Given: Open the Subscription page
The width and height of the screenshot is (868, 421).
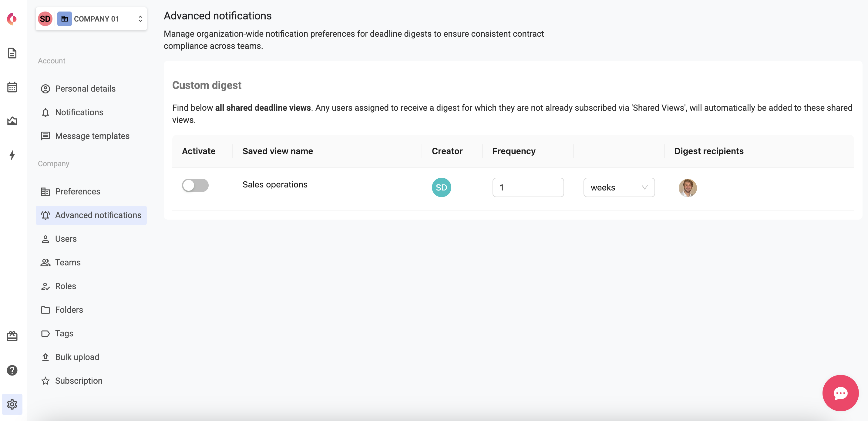Looking at the screenshot, I should [x=91, y=381].
